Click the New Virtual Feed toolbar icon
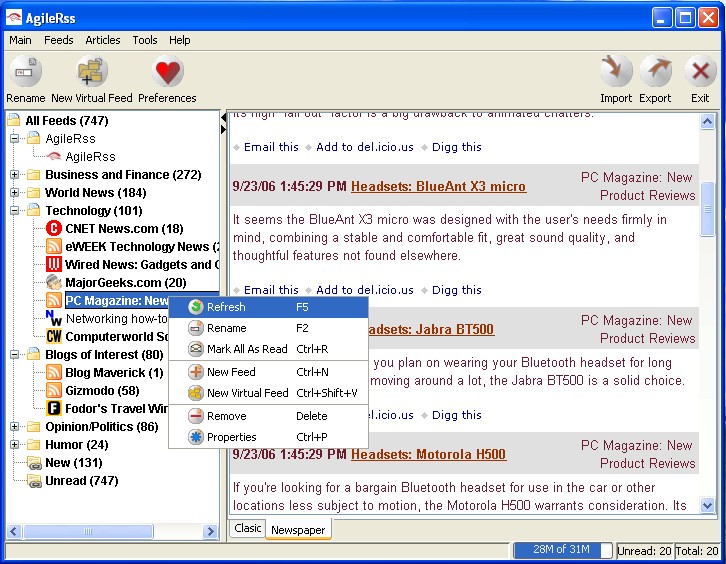This screenshot has height=564, width=726. [92, 72]
